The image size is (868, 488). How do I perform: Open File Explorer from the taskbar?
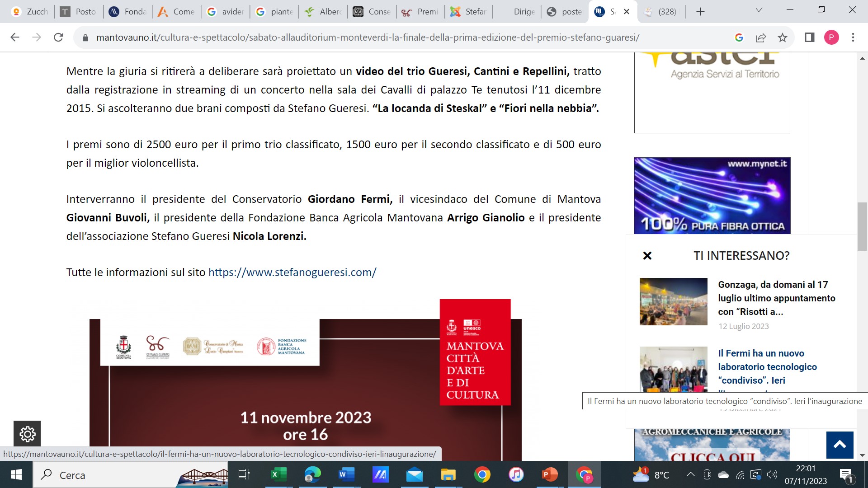[x=448, y=475]
